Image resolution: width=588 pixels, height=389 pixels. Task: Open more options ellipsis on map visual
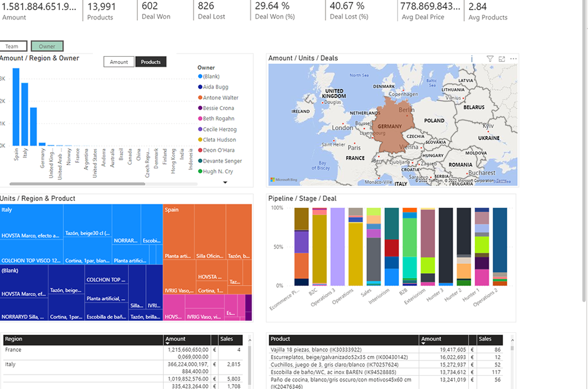(513, 58)
